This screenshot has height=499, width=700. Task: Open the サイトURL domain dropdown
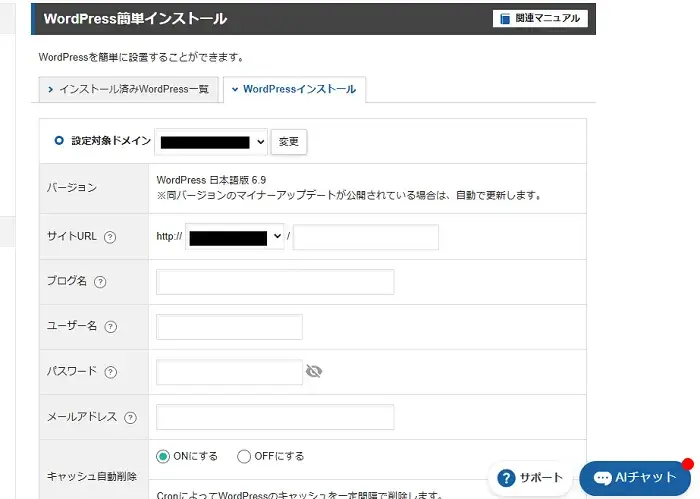tap(235, 237)
